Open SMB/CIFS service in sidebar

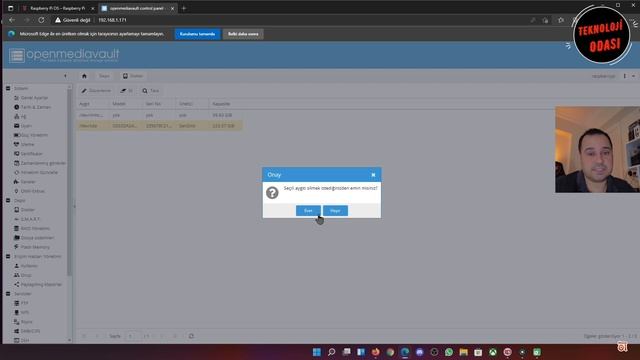coord(27,331)
